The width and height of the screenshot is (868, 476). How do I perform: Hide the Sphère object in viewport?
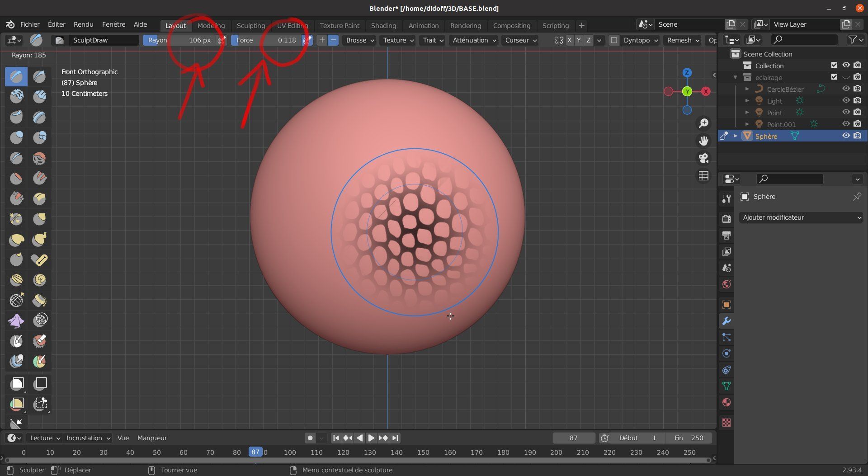(846, 136)
